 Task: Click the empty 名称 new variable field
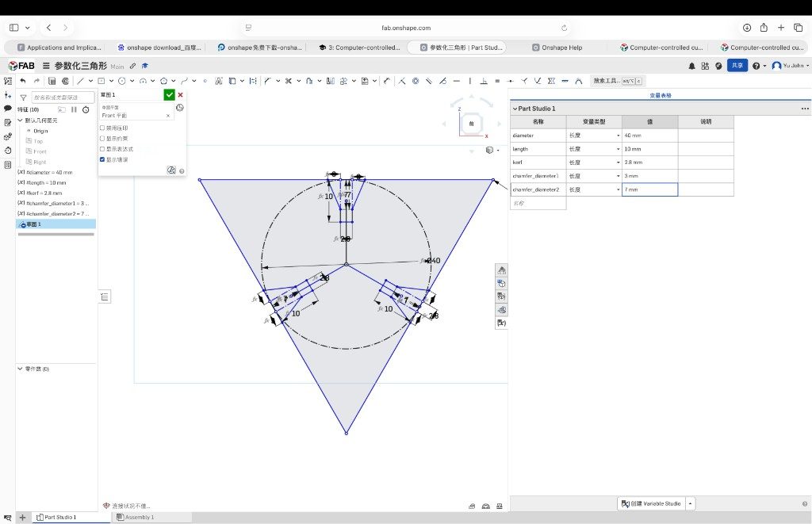pos(538,203)
